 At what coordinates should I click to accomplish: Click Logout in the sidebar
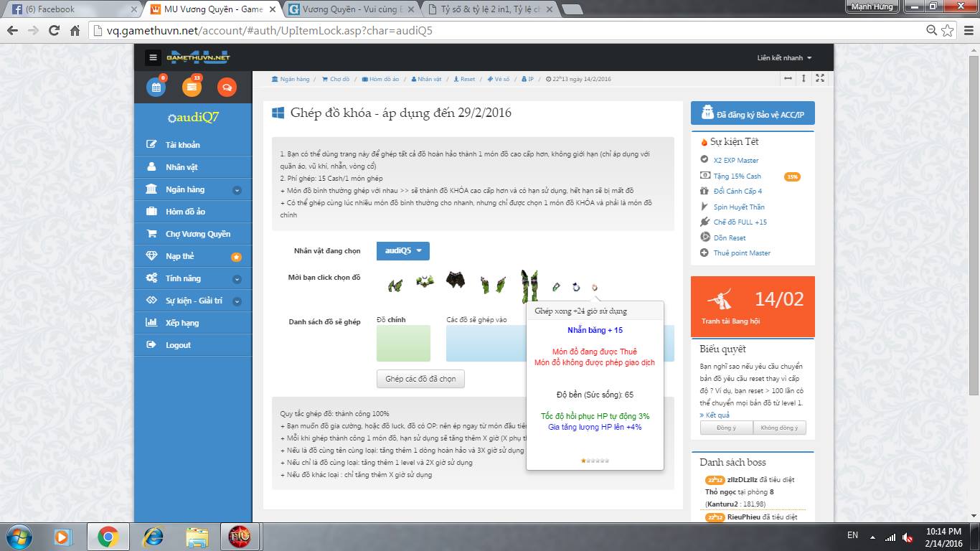[x=193, y=345]
